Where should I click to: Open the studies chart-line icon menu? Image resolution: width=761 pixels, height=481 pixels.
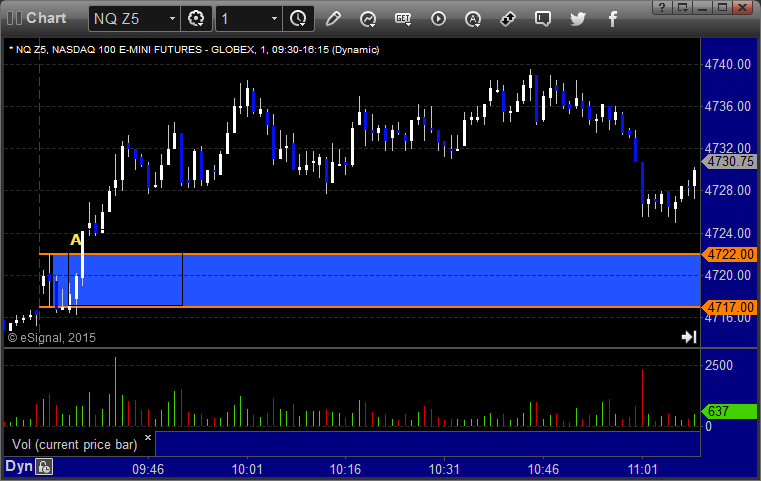coord(368,19)
